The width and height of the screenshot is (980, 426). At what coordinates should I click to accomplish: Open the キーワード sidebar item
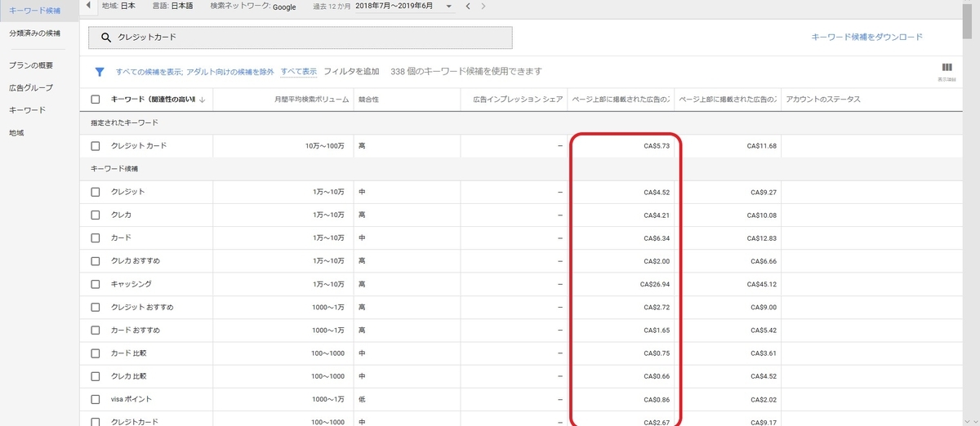click(x=27, y=110)
